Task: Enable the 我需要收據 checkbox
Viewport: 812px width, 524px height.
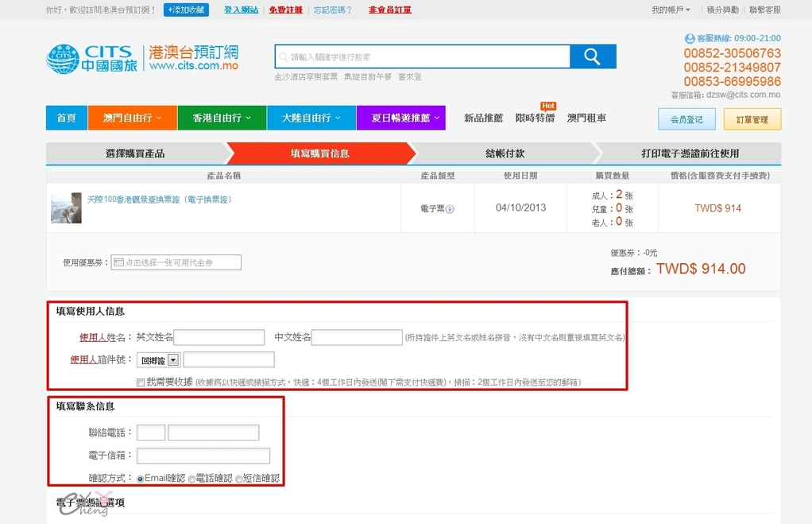Action: [x=141, y=382]
